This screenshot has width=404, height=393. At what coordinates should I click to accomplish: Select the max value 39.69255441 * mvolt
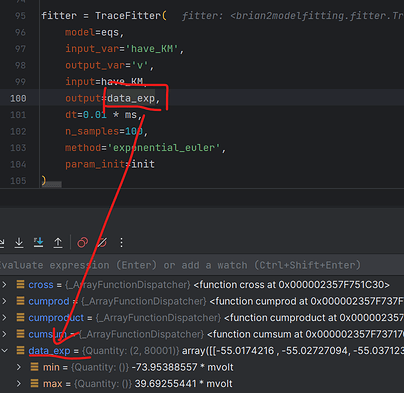[x=183, y=384]
